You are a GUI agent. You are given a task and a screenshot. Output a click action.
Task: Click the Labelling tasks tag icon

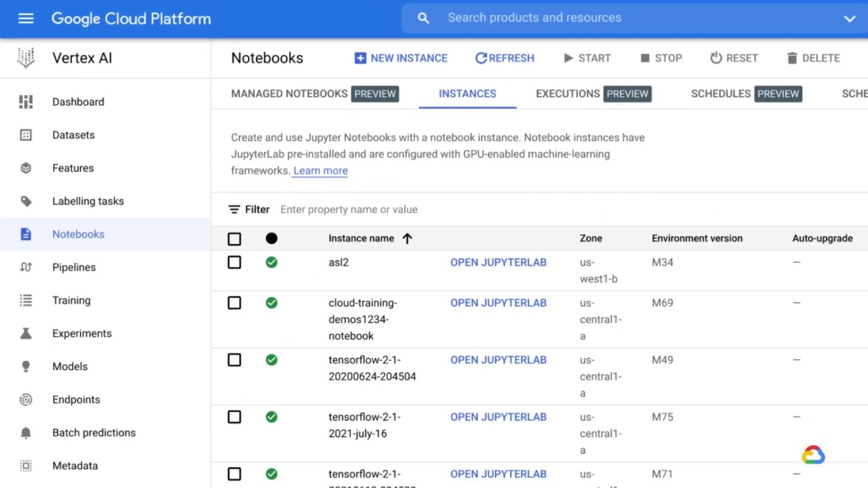pos(26,201)
